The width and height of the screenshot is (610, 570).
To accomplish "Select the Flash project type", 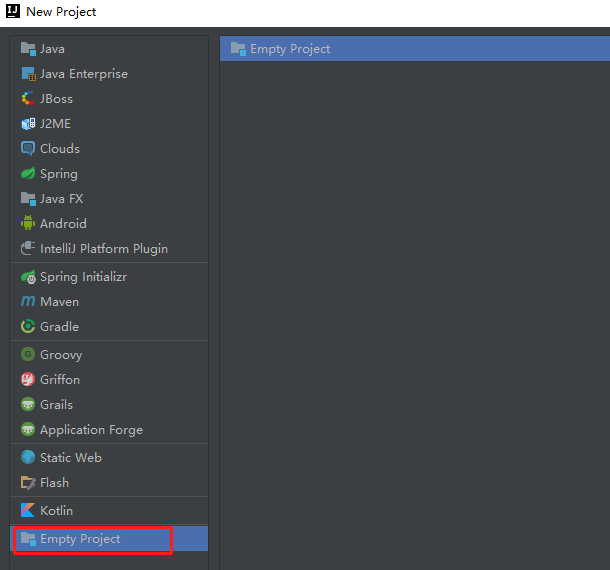I will [x=109, y=482].
